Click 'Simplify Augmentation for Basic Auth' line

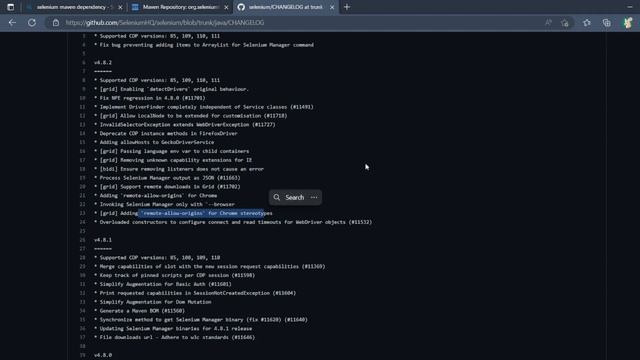coord(162,284)
